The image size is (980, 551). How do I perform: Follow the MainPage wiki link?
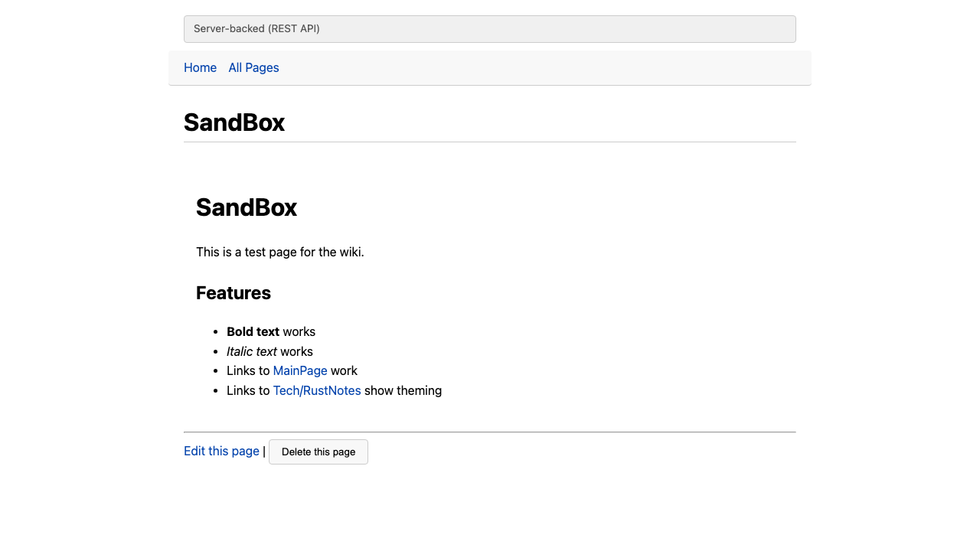[300, 371]
